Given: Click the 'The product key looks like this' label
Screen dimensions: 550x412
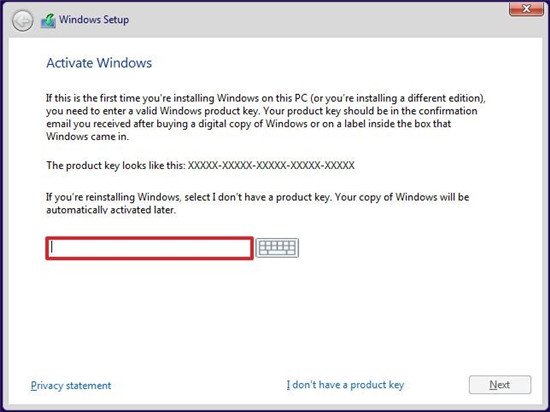Looking at the screenshot, I should click(x=116, y=165).
